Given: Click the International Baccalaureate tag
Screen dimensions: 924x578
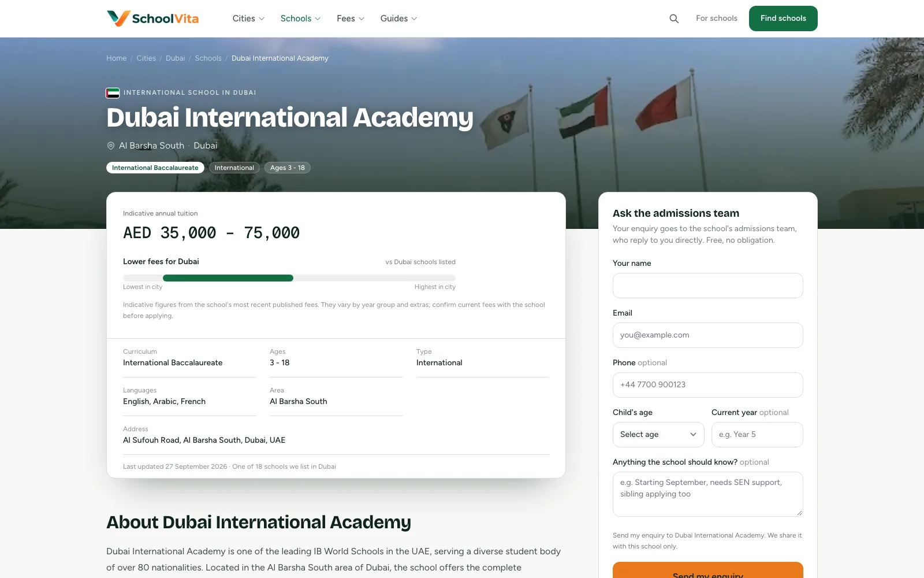Looking at the screenshot, I should pyautogui.click(x=155, y=168).
